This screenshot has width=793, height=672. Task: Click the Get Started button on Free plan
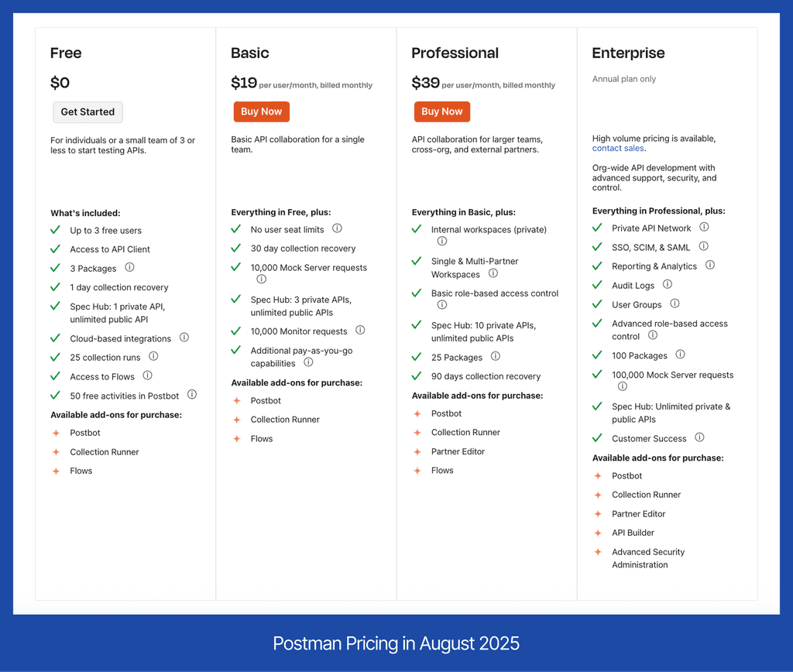point(88,111)
